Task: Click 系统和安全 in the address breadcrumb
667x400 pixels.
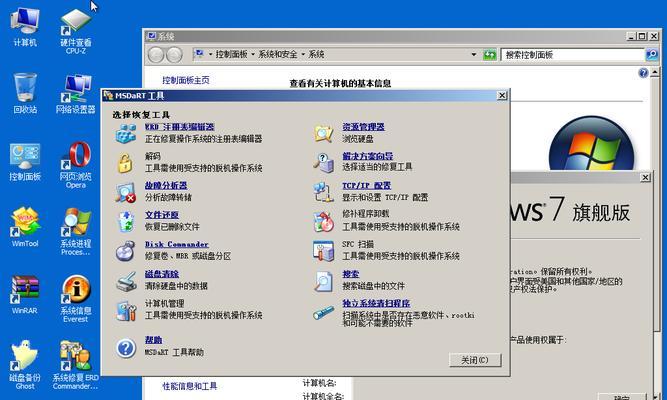Action: click(278, 54)
